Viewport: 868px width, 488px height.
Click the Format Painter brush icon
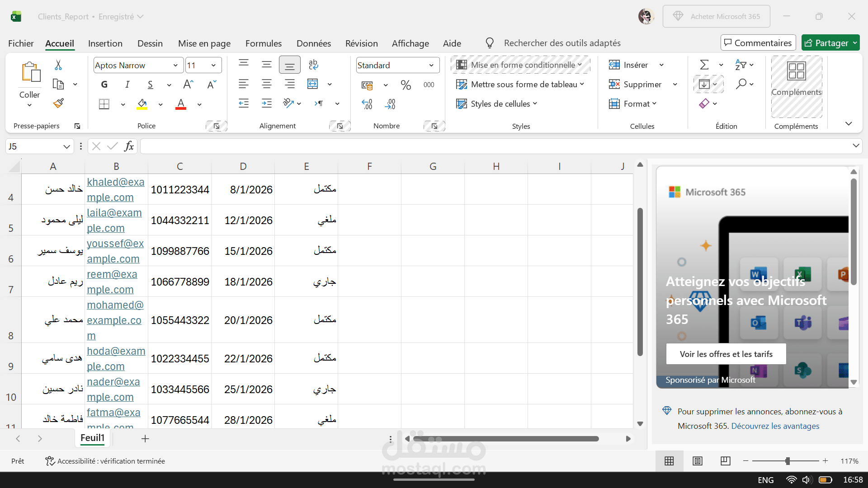(x=58, y=103)
